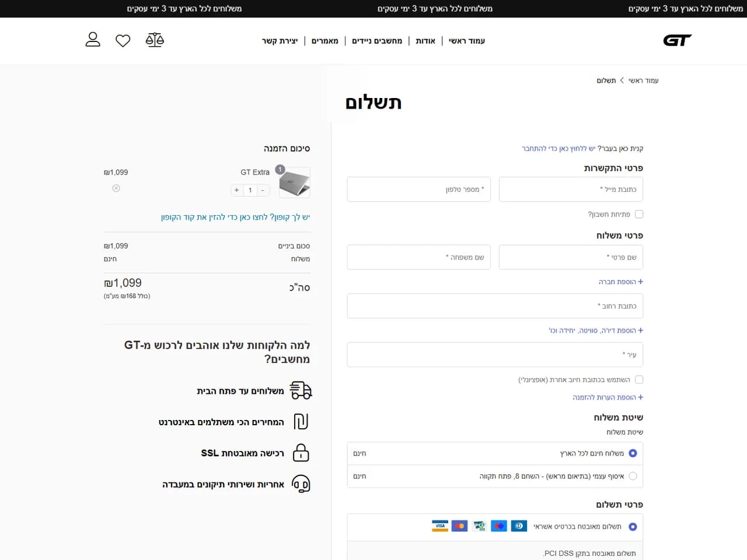747x560 pixels.
Task: Open the wishlist heart icon
Action: click(123, 41)
